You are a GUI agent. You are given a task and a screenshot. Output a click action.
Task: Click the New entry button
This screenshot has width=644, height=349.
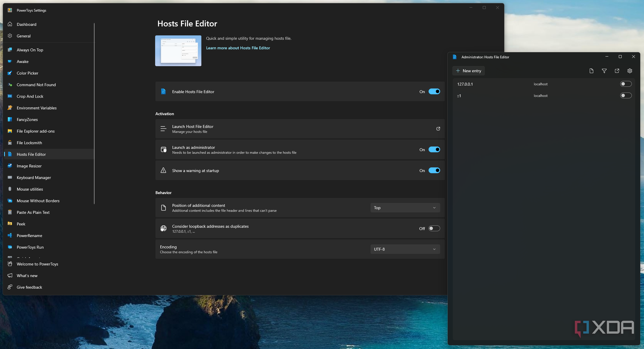tap(469, 71)
